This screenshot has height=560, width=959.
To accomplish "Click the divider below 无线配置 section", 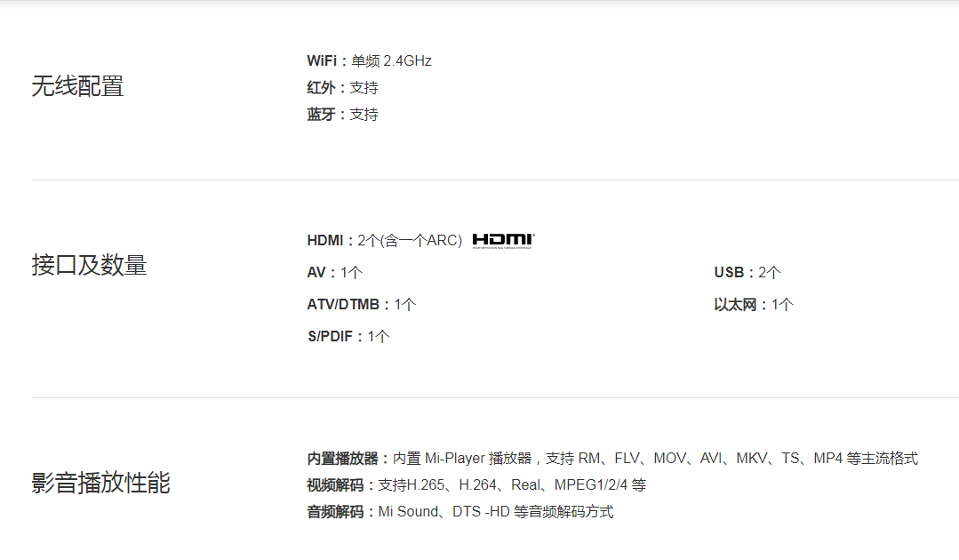I will click(495, 180).
